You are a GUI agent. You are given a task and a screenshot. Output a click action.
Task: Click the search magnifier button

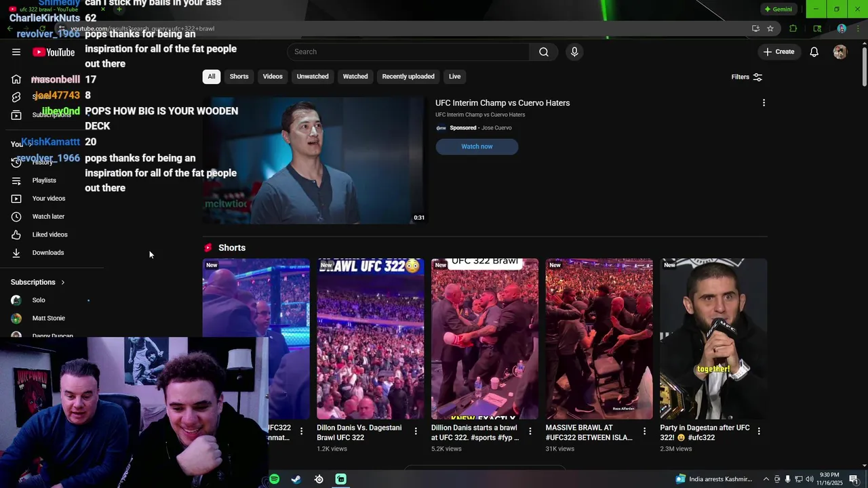click(544, 52)
